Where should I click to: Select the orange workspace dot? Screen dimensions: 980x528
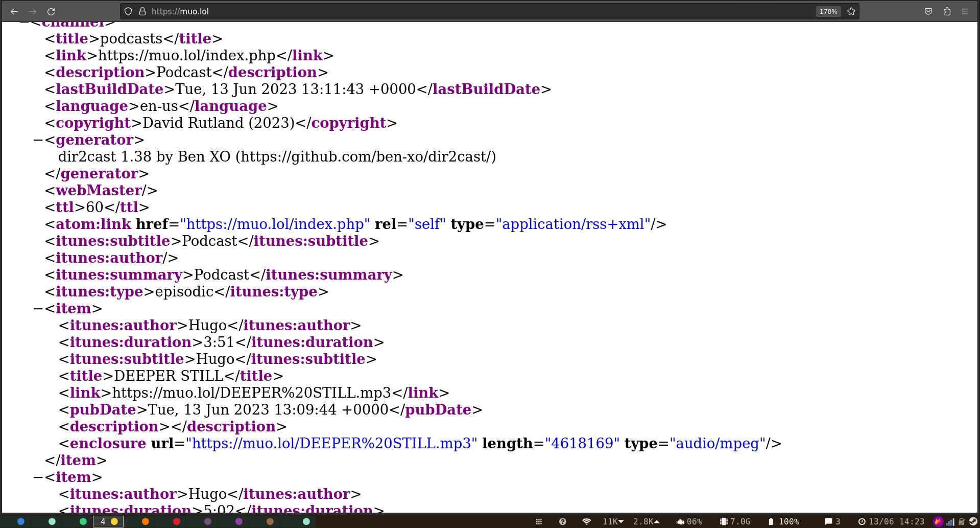(145, 521)
